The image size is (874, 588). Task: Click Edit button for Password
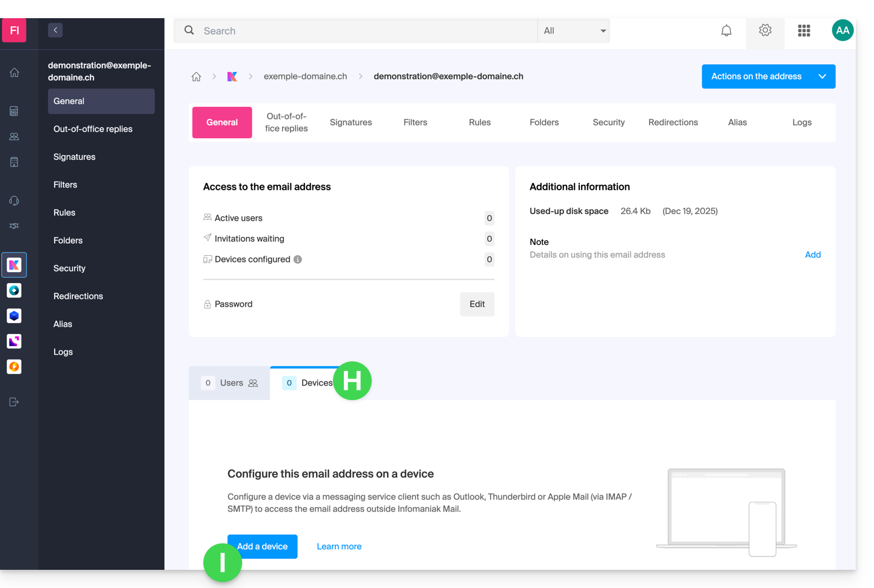(477, 304)
